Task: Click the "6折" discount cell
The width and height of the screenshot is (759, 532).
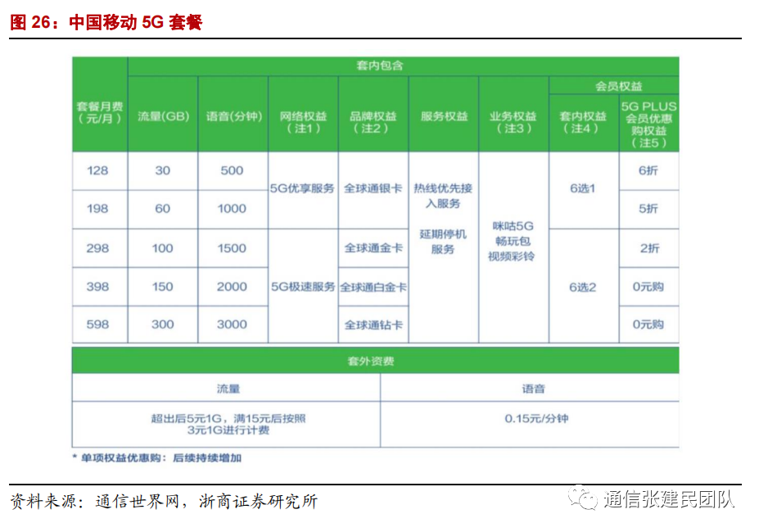Action: coord(648,170)
